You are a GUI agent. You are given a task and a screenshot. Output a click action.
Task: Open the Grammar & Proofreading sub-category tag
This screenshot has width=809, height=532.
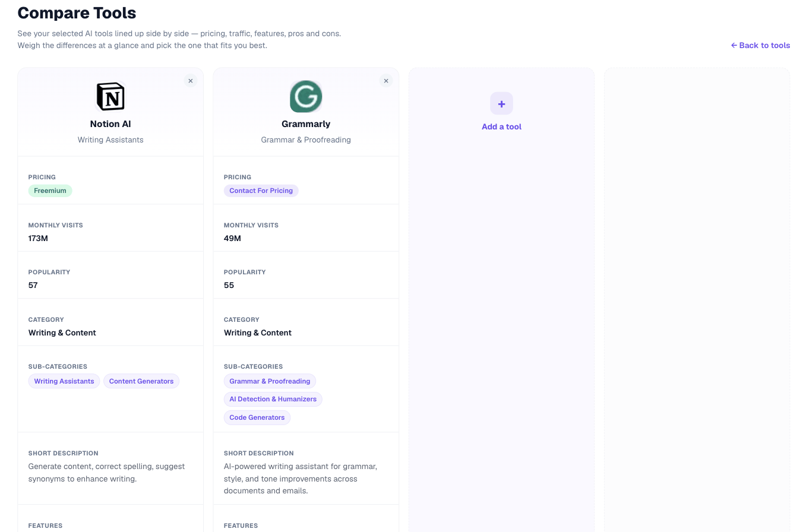(x=270, y=381)
